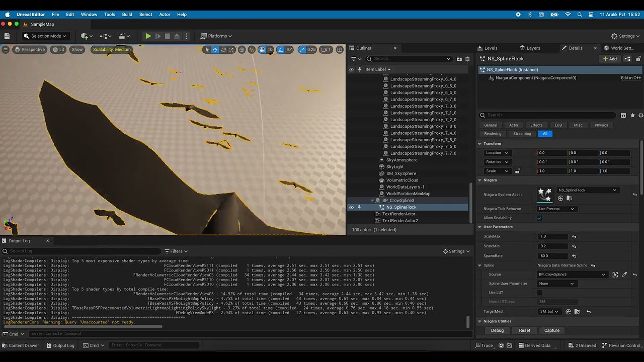644x362 pixels.
Task: Click the Save level icon
Action: (x=7, y=36)
